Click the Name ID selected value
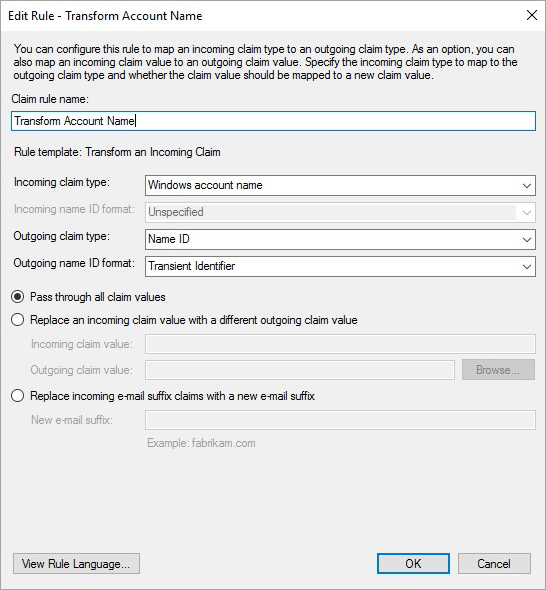This screenshot has height=590, width=546. pyautogui.click(x=169, y=239)
